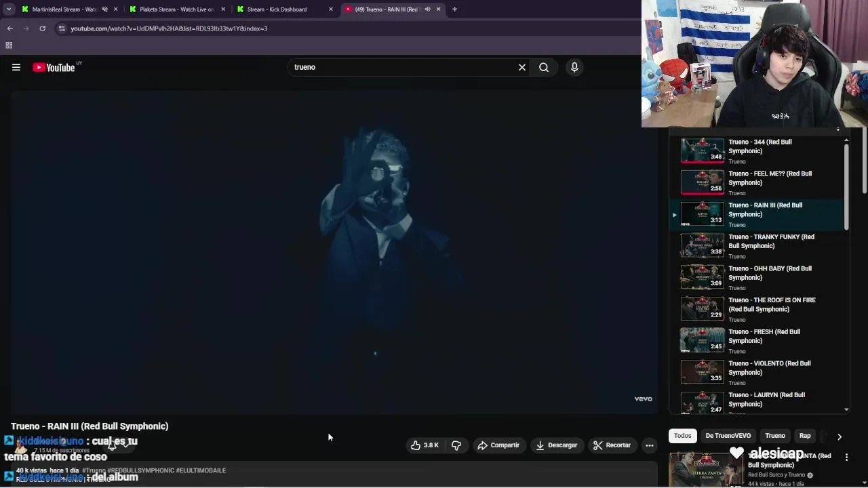Open the YouTube hamburger guide menu
Image resolution: width=868 pixels, height=488 pixels.
[16, 67]
